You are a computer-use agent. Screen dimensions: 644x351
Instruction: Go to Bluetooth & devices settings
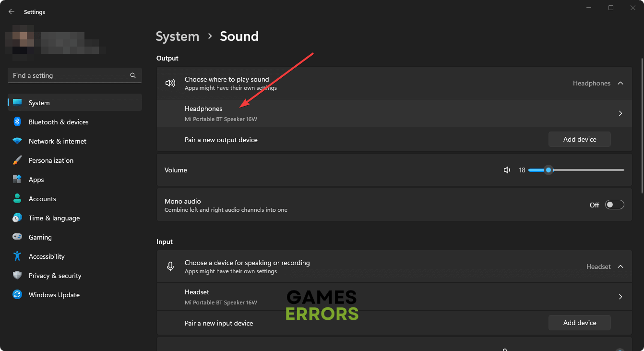[x=75, y=122]
